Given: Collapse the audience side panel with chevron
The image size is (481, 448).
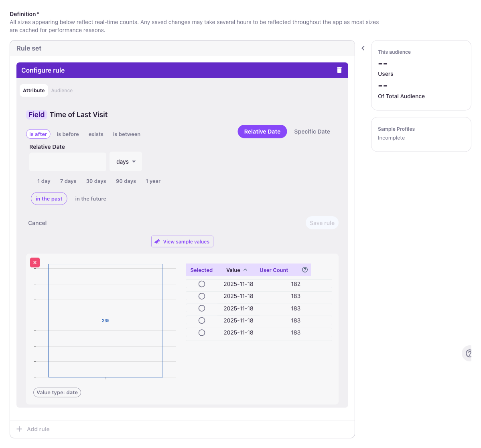Looking at the screenshot, I should coord(363,48).
